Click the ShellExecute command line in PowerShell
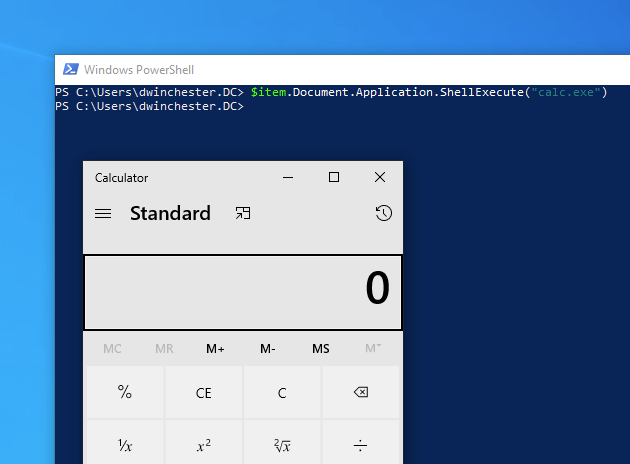Image resolution: width=630 pixels, height=464 pixels. coord(331,92)
